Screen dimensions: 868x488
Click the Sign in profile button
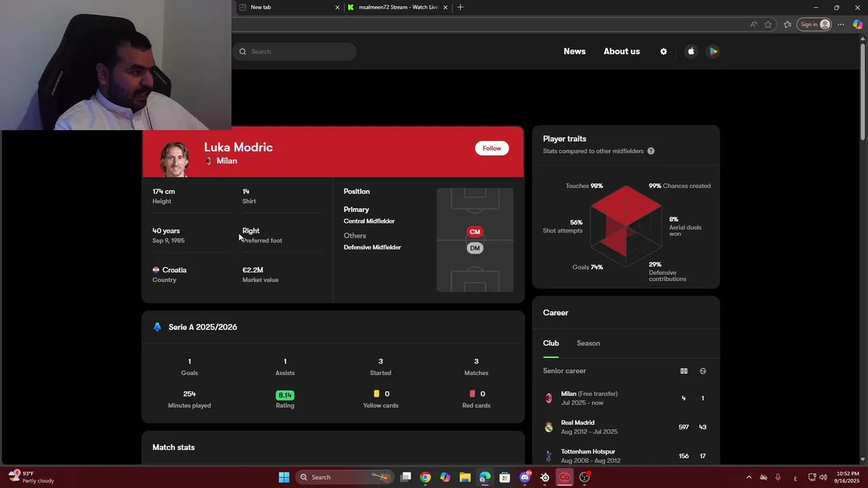tap(814, 24)
